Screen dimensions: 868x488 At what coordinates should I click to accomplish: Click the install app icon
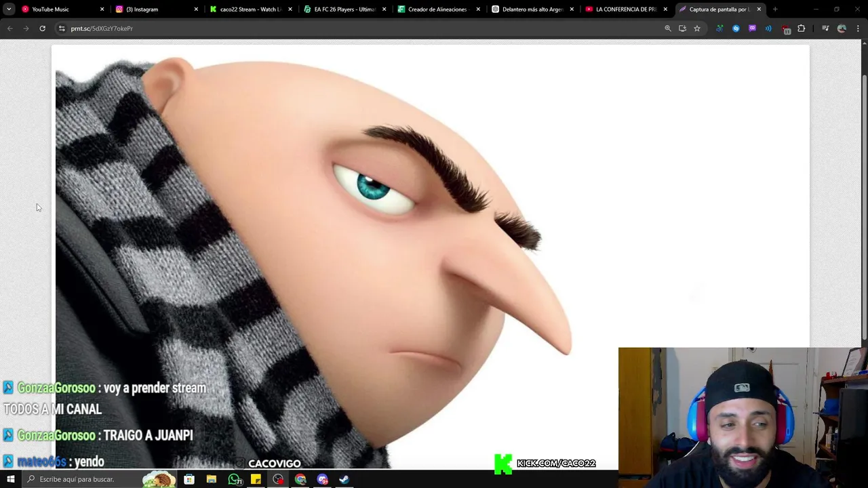(682, 28)
